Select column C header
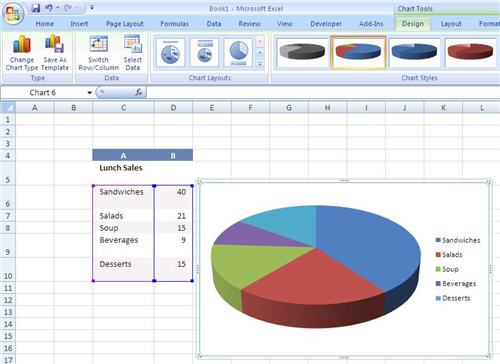This screenshot has height=364, width=500. (x=123, y=108)
